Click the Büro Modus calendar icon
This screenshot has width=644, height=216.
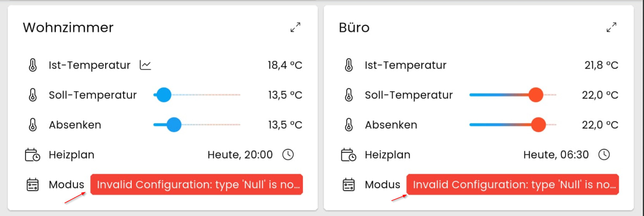point(349,185)
